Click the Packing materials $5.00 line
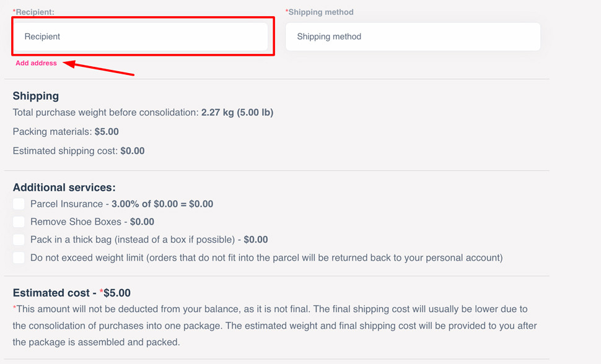This screenshot has height=364, width=601. pyautogui.click(x=66, y=132)
